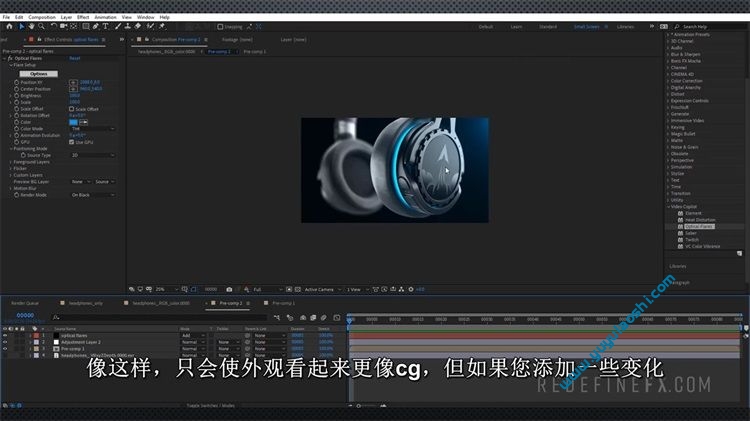Select the Horizontal Type tool
Viewport: 750px width, 421px height.
[x=105, y=27]
